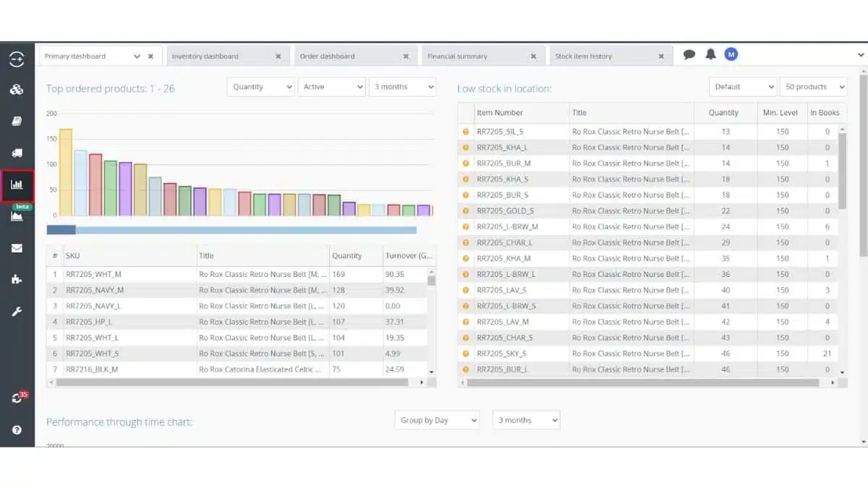Select the RR7205_CHAR_S item number cell
Image resolution: width=868 pixels, height=488 pixels.
[x=521, y=338]
